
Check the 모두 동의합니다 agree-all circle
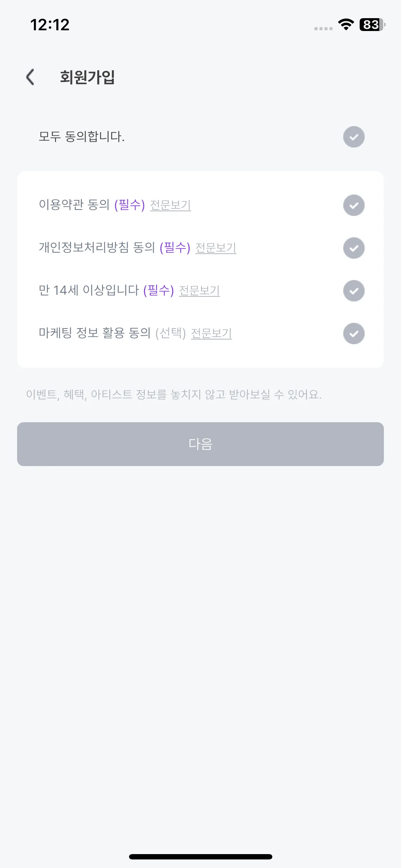pos(354,137)
